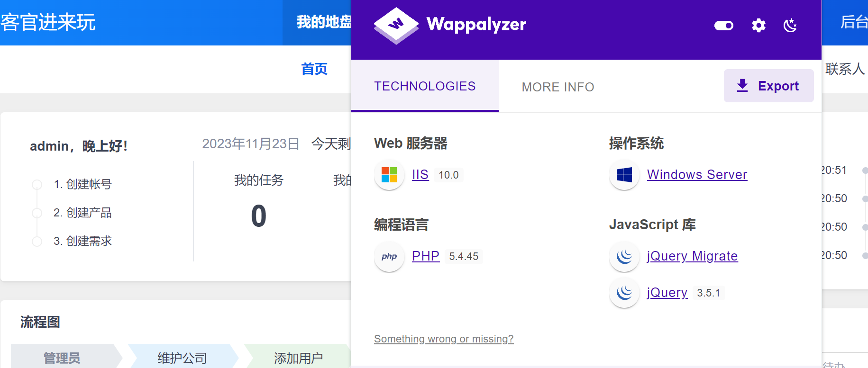
Task: Switch to dark mode moon icon
Action: pyautogui.click(x=790, y=26)
